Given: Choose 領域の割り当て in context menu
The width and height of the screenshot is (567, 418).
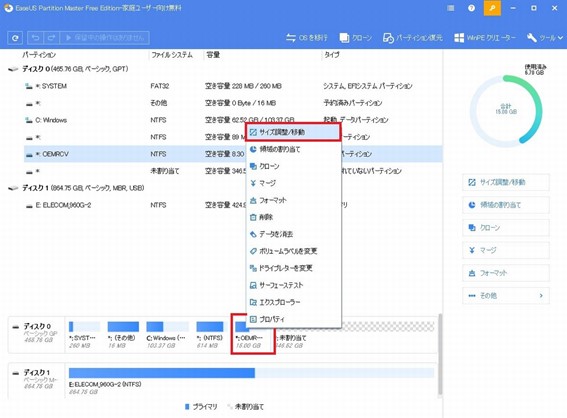Looking at the screenshot, I should (x=293, y=149).
